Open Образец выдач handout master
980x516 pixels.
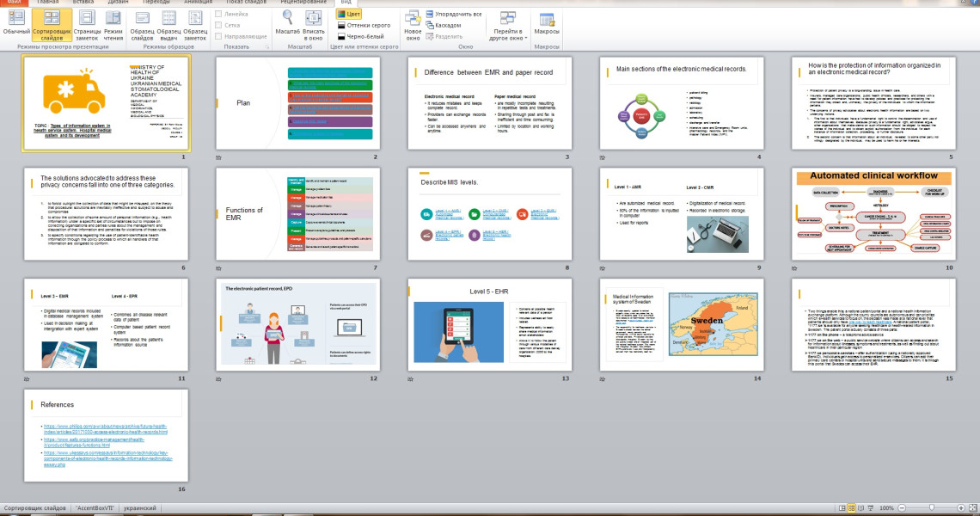coord(168,25)
